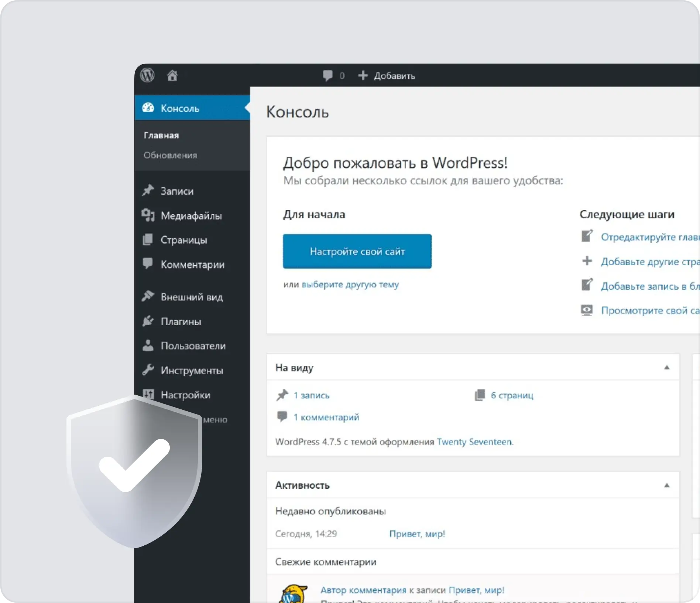Open comments via the speech bubble icon
This screenshot has height=603, width=700.
[x=328, y=75]
